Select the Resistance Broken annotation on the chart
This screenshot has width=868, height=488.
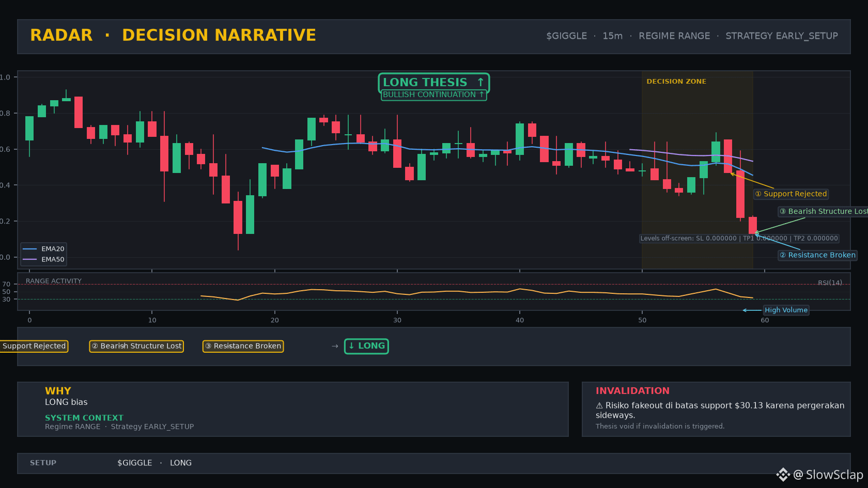coord(817,255)
